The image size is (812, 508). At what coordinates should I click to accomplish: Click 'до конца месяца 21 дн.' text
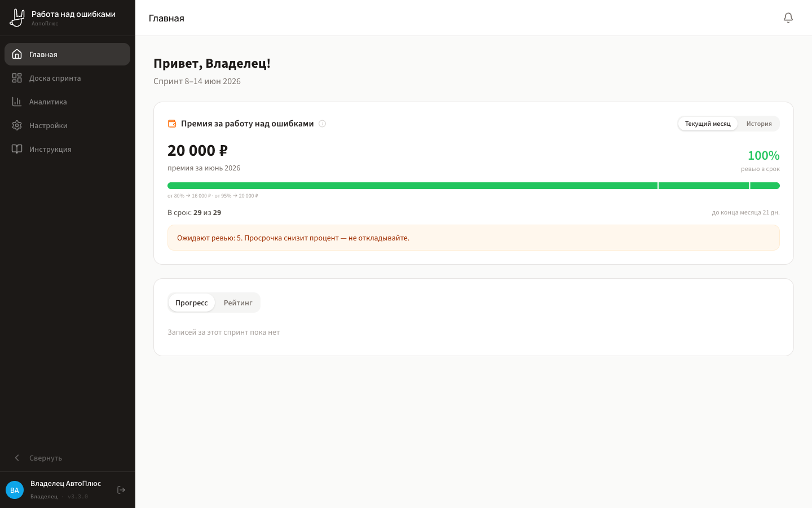745,213
